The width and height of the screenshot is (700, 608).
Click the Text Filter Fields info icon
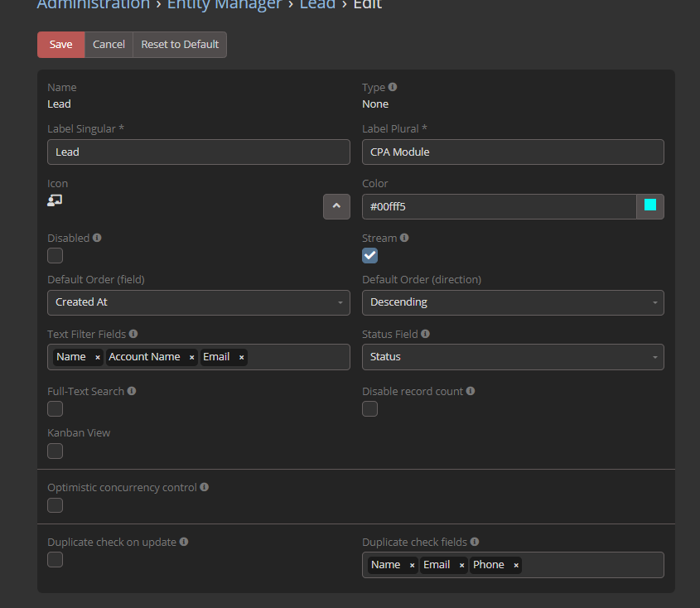coord(133,334)
